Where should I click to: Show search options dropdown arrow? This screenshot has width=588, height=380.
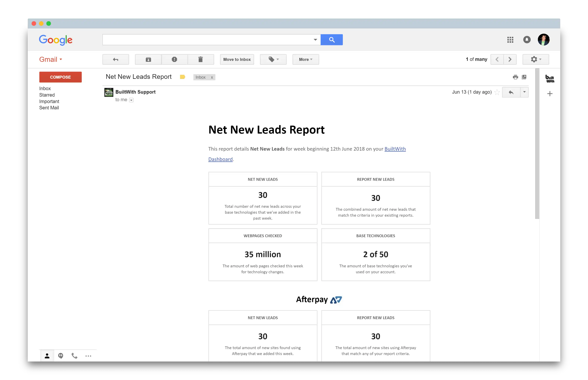tap(315, 40)
